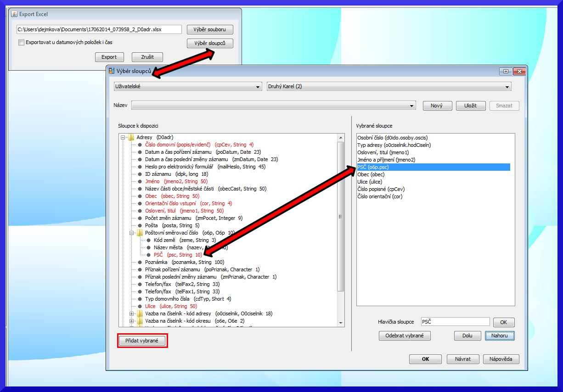Viewport: 563px width, 392px height.
Task: Open the Uživatelské dropdown
Action: coord(188,86)
